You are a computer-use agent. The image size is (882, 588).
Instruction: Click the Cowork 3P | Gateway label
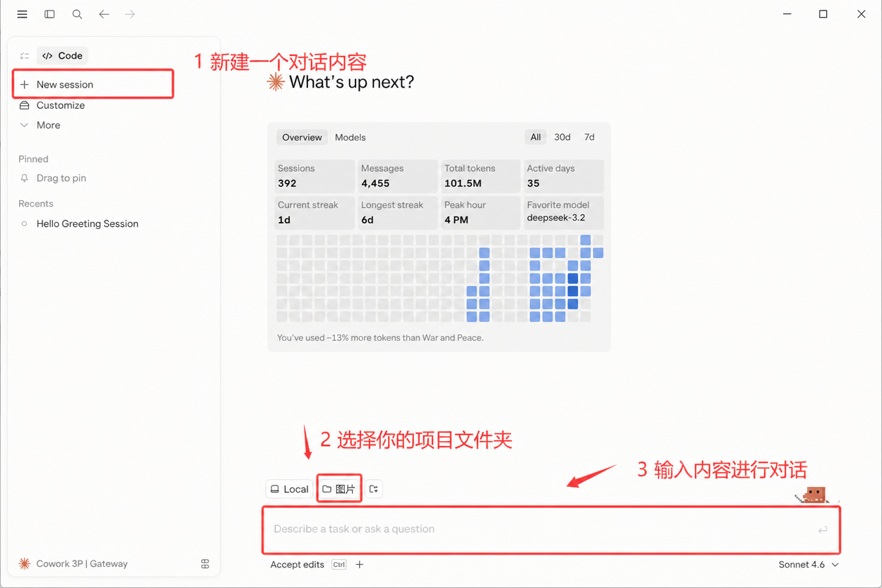click(x=82, y=564)
